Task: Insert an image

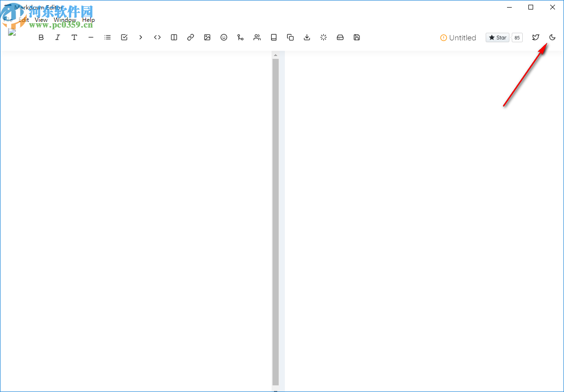Action: [207, 37]
